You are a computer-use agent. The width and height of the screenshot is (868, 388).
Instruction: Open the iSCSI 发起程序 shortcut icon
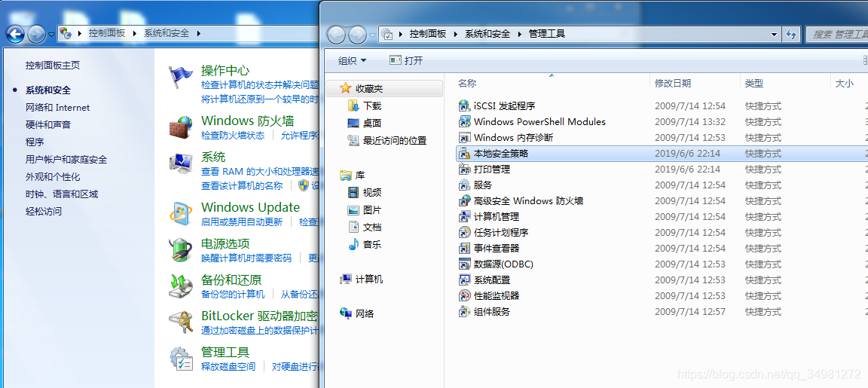click(x=465, y=105)
